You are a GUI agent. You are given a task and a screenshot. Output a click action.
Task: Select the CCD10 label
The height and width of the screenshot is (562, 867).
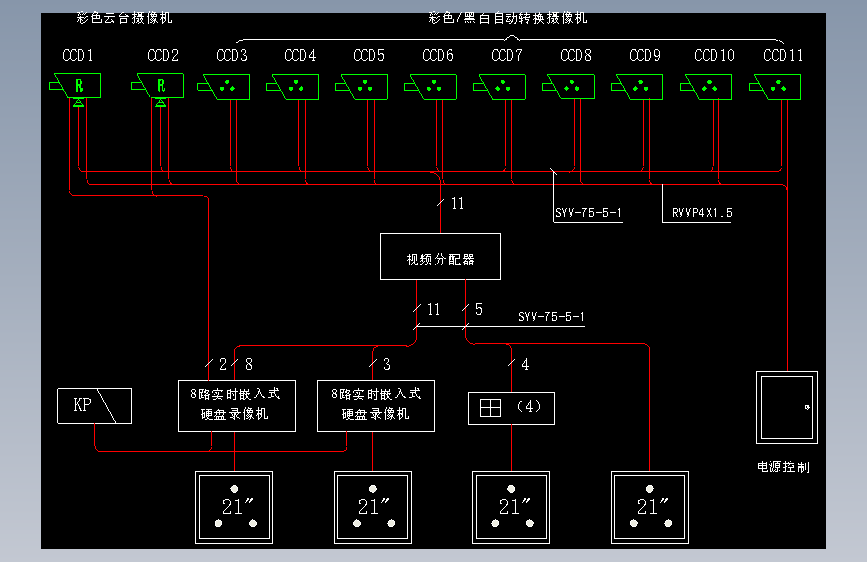click(714, 55)
